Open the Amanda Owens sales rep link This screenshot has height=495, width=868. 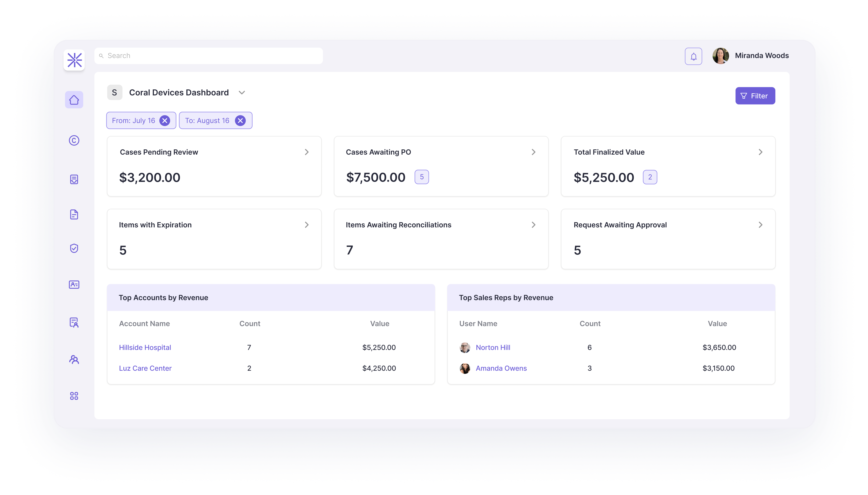501,368
